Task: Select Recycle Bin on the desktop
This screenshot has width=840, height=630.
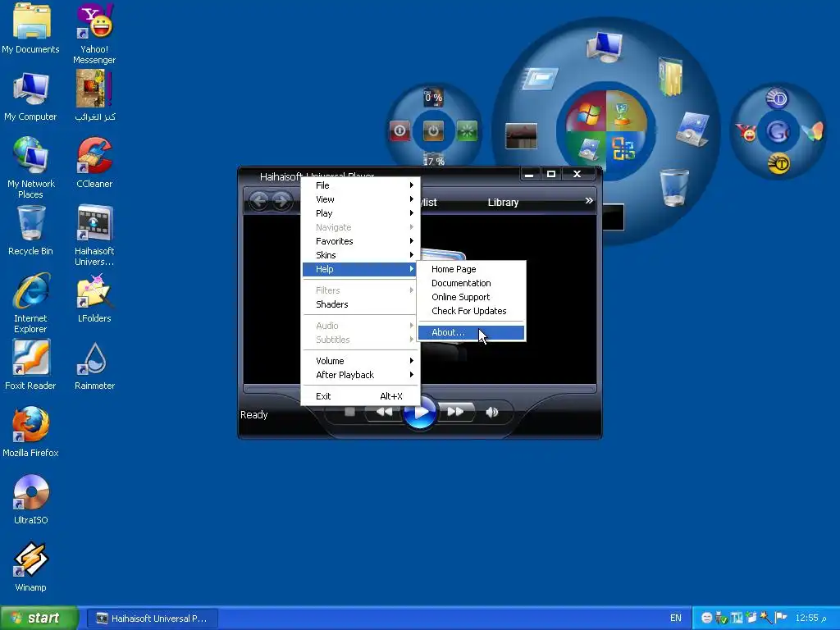Action: (x=30, y=231)
